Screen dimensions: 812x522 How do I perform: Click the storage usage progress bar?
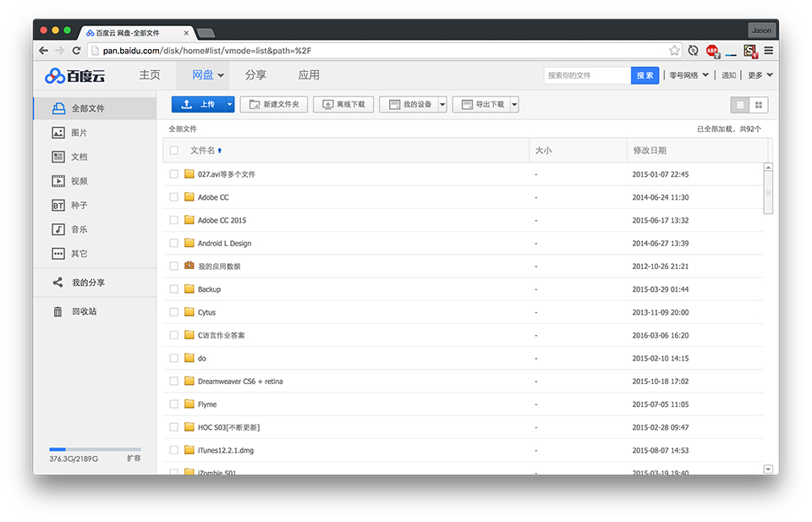point(96,449)
